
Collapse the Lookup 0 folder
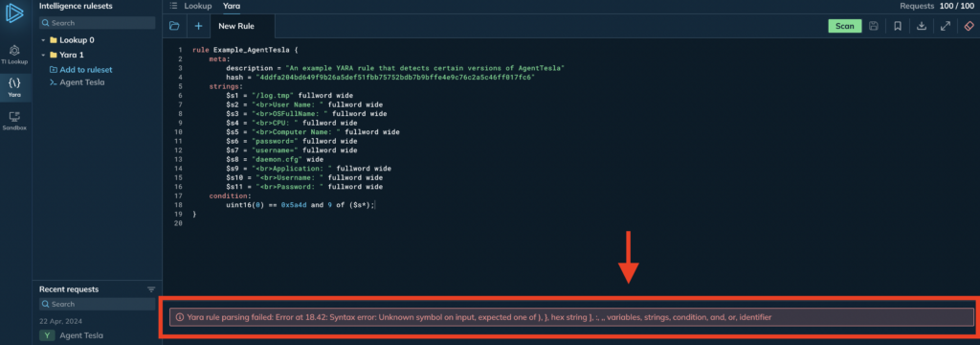[44, 40]
